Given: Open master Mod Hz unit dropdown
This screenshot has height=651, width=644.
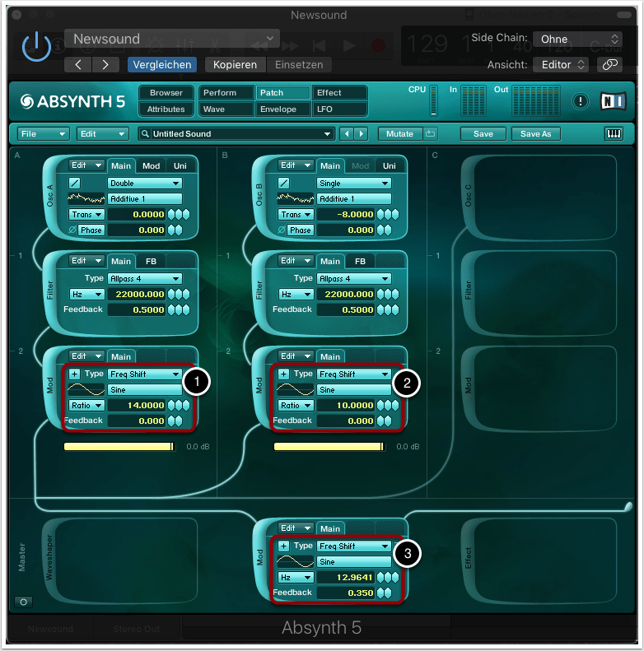Looking at the screenshot, I should point(296,578).
